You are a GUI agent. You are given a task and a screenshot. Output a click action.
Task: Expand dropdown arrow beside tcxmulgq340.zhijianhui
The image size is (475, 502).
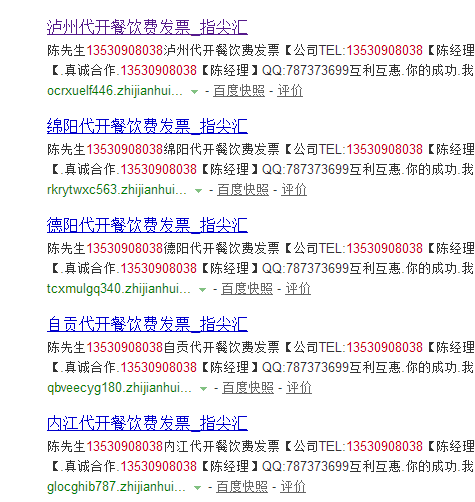click(x=202, y=290)
